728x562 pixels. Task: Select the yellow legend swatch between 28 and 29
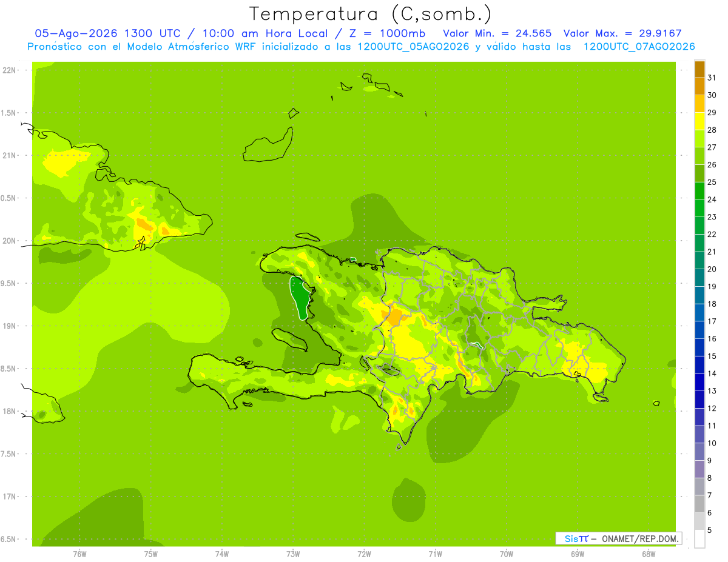coord(699,121)
